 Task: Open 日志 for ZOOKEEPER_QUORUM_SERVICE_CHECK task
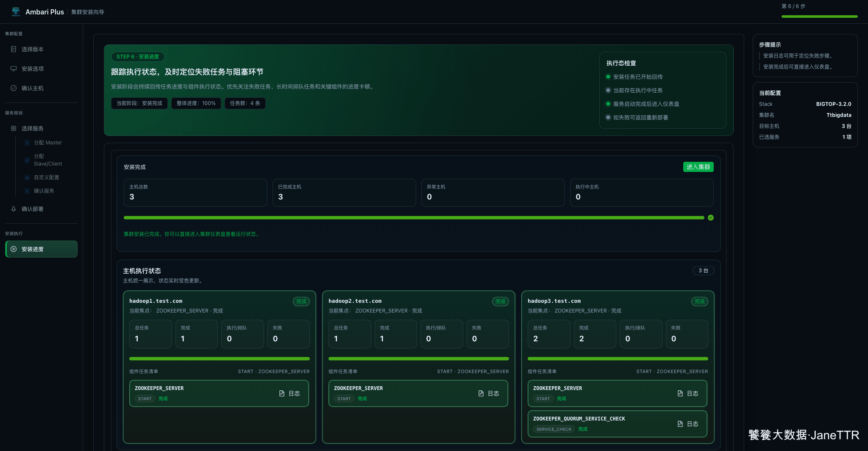[688, 424]
